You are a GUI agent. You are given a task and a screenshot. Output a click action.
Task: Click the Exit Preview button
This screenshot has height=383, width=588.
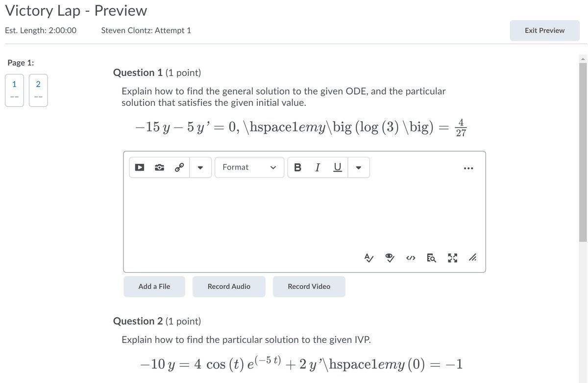pos(544,30)
